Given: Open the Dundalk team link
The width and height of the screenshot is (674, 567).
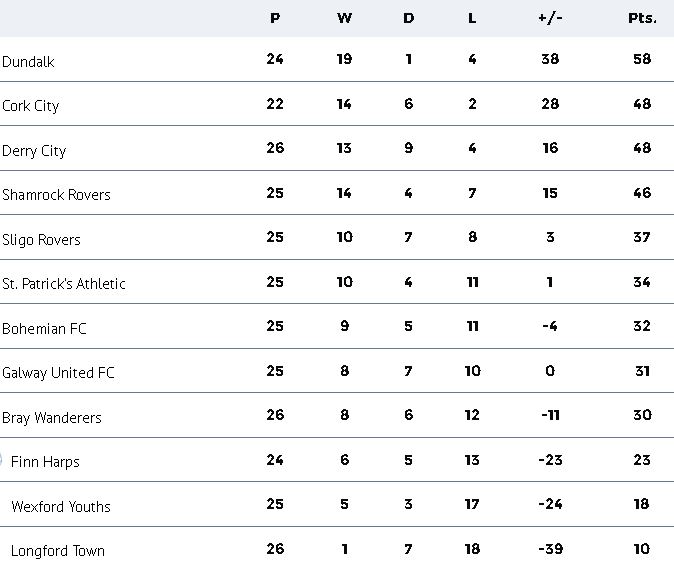Looking at the screenshot, I should pos(28,62).
